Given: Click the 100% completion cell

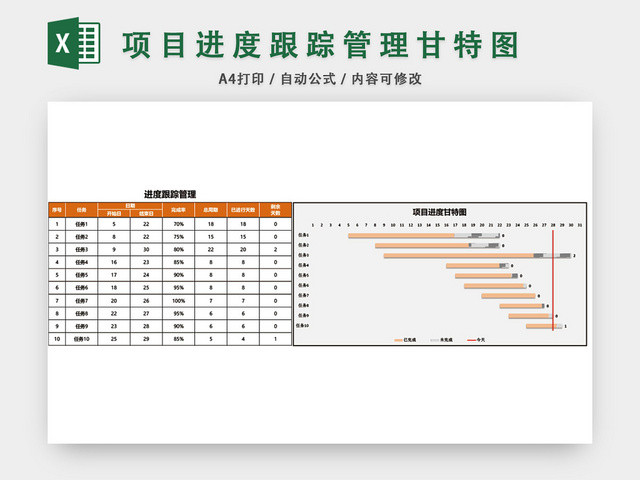Looking at the screenshot, I should (x=178, y=301).
